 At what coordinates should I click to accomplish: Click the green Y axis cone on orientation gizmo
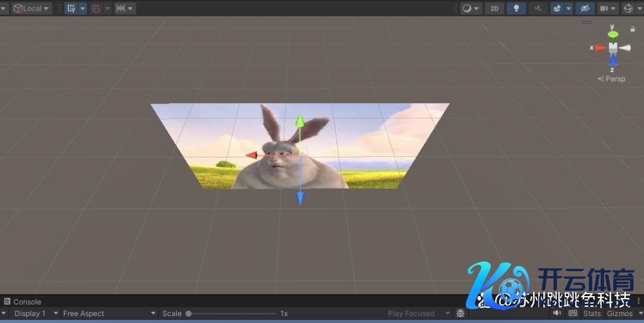click(613, 34)
